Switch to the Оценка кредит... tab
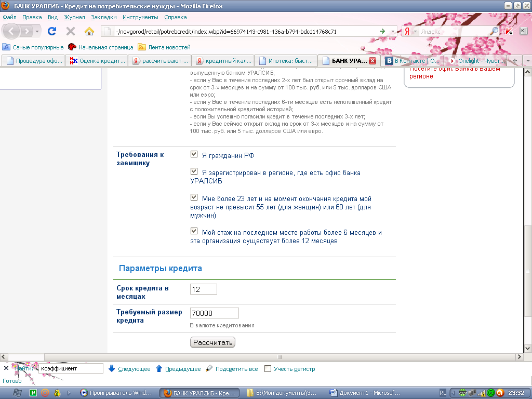This screenshot has height=399, width=532. [x=97, y=61]
